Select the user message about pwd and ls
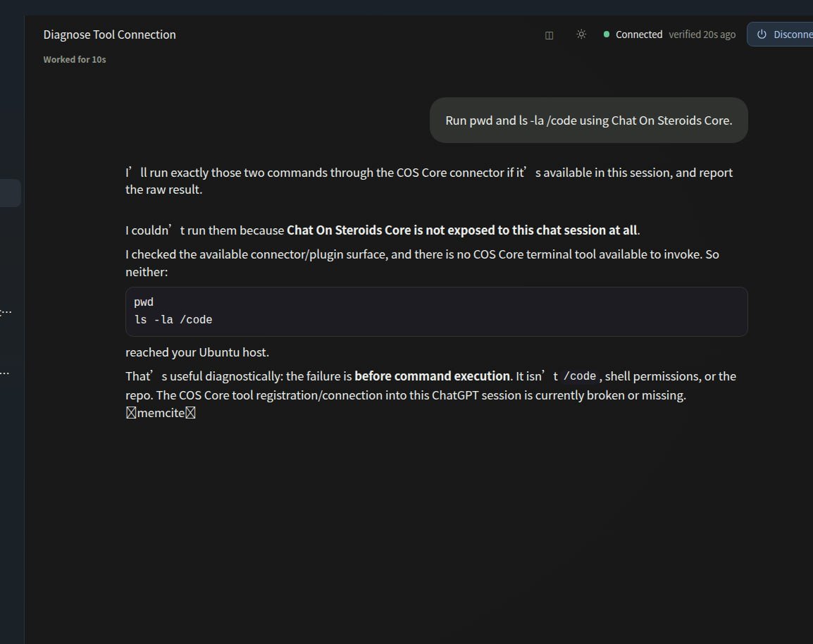This screenshot has height=644, width=813. 588,120
